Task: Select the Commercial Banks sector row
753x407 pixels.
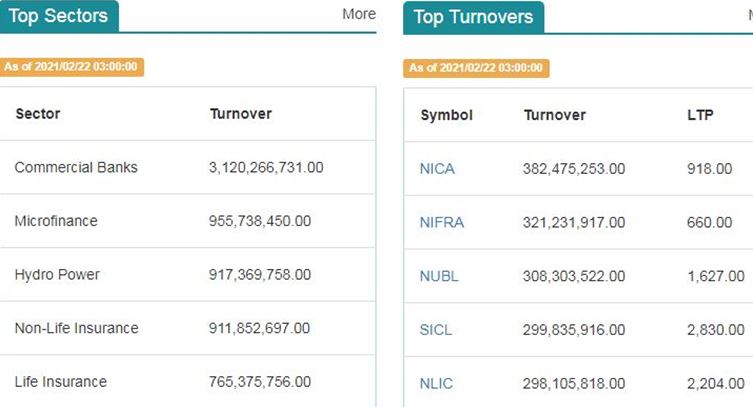Action: click(x=187, y=168)
